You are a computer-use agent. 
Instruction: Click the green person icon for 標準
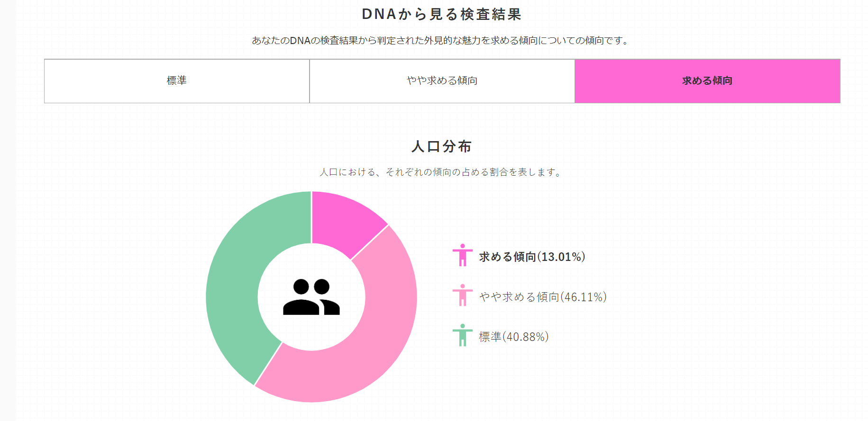[462, 335]
